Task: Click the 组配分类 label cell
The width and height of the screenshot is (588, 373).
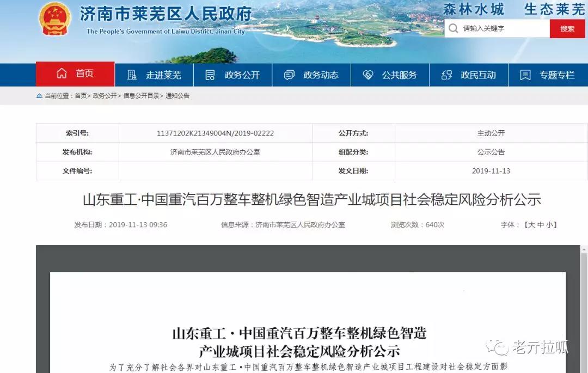Action: pos(353,152)
